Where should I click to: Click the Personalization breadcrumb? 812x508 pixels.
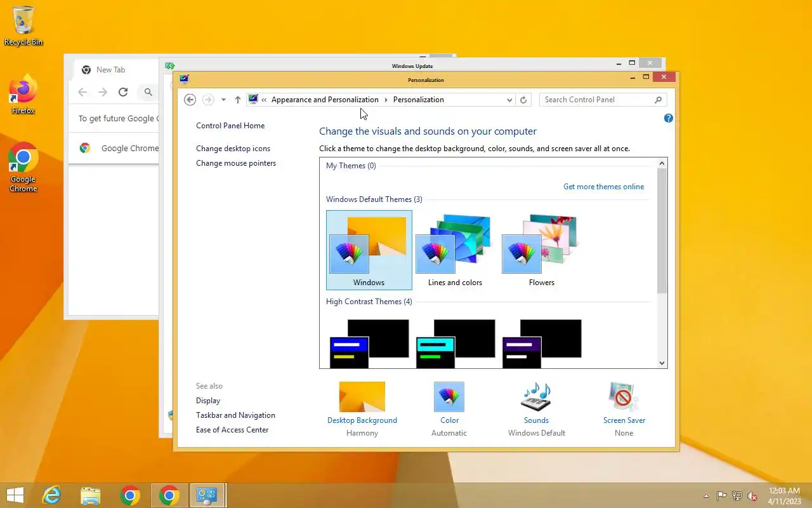coord(419,100)
